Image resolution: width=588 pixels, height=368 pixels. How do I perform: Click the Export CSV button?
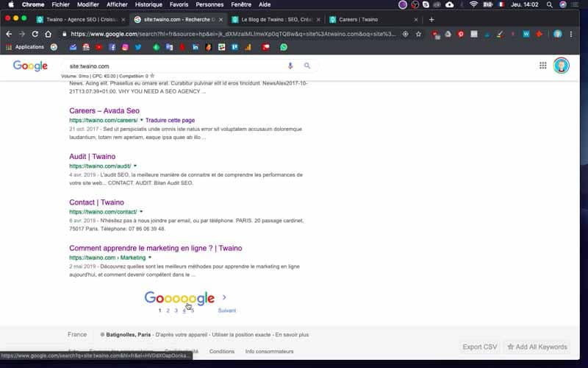480,347
